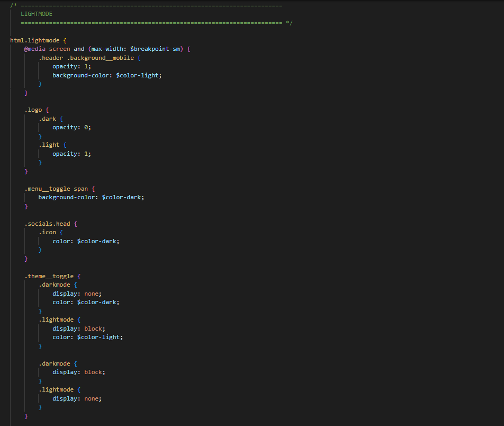Click the .dark selector inside .logo
Screen dimensions: 504x426
click(47, 119)
